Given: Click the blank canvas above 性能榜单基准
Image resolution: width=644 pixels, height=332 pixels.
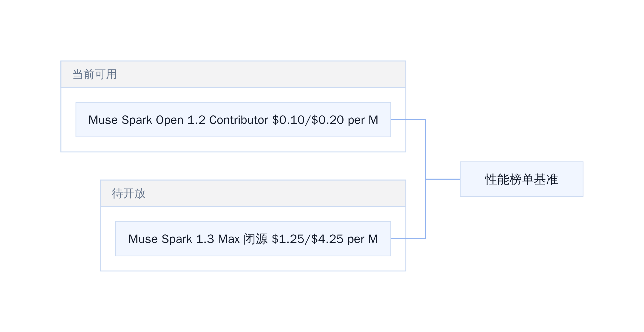Looking at the screenshot, I should click(522, 107).
